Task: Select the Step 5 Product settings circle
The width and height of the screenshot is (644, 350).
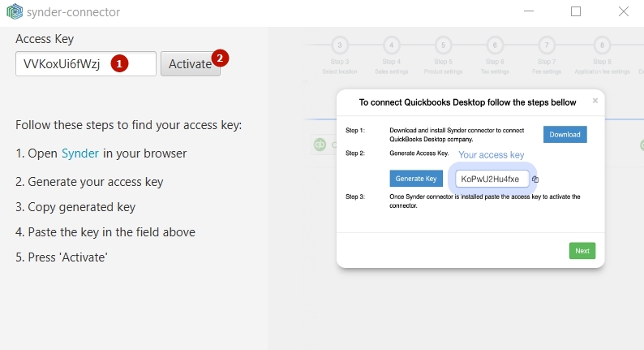Action: click(443, 45)
